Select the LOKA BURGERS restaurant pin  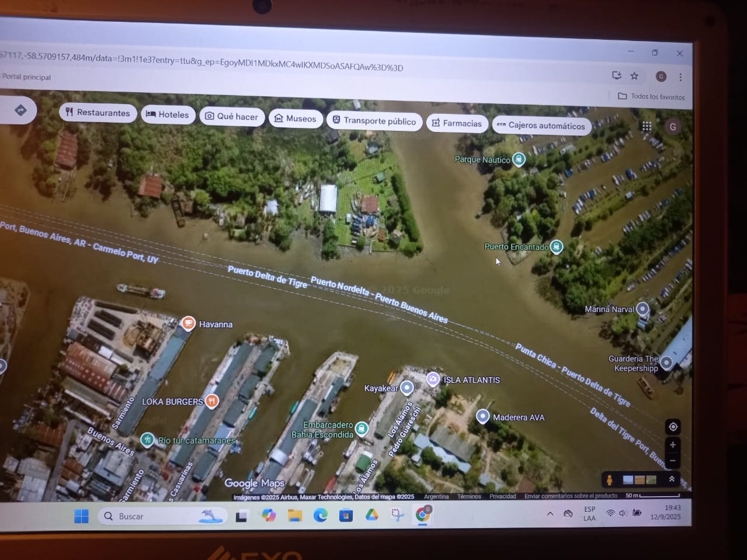(x=212, y=401)
